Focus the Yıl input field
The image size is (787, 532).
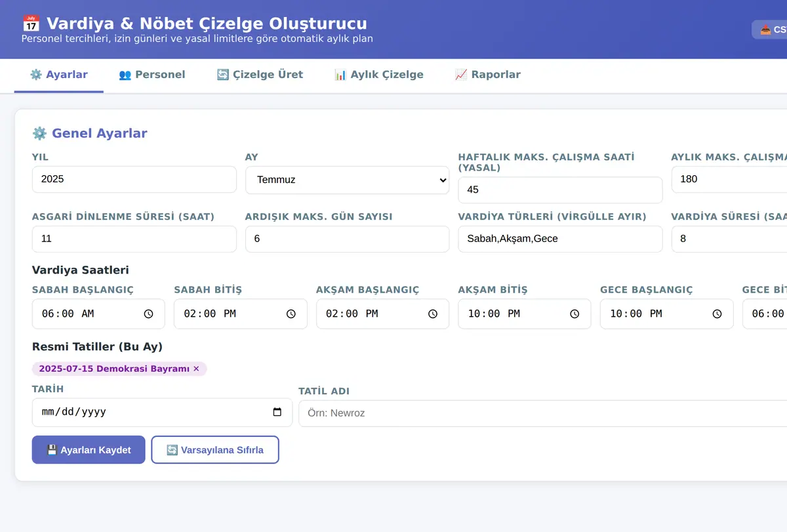pyautogui.click(x=134, y=179)
